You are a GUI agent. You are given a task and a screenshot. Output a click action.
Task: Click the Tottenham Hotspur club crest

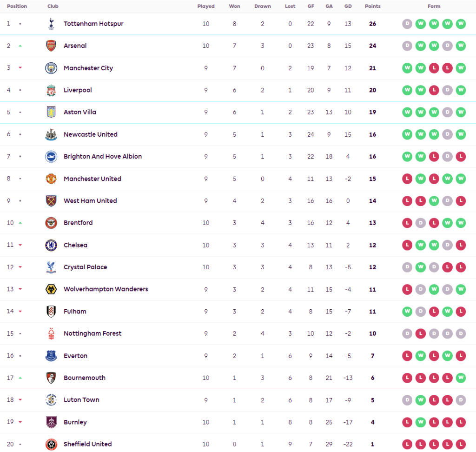click(x=51, y=24)
